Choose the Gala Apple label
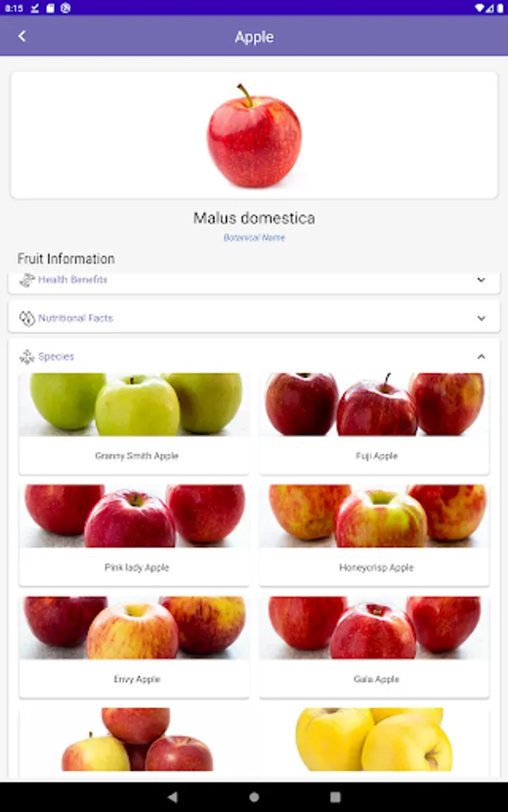 pos(376,678)
